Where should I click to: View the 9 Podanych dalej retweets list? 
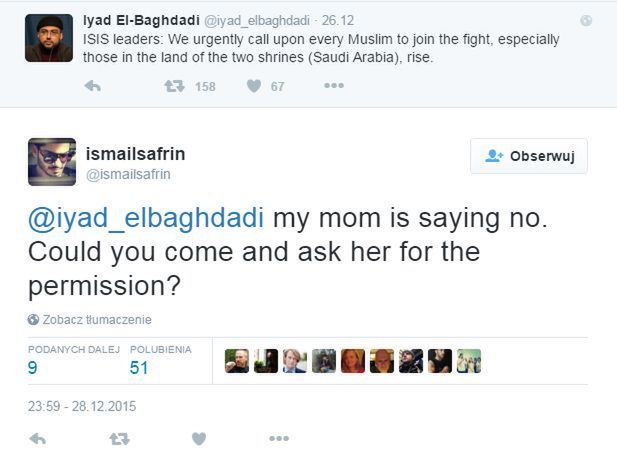click(34, 367)
